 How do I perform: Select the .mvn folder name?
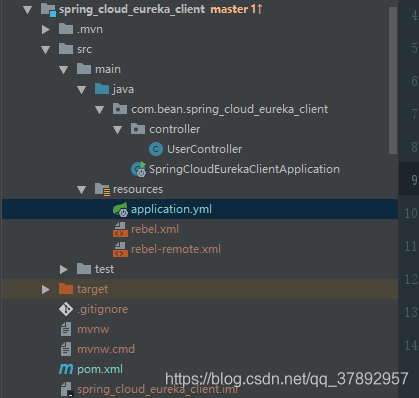click(x=90, y=30)
